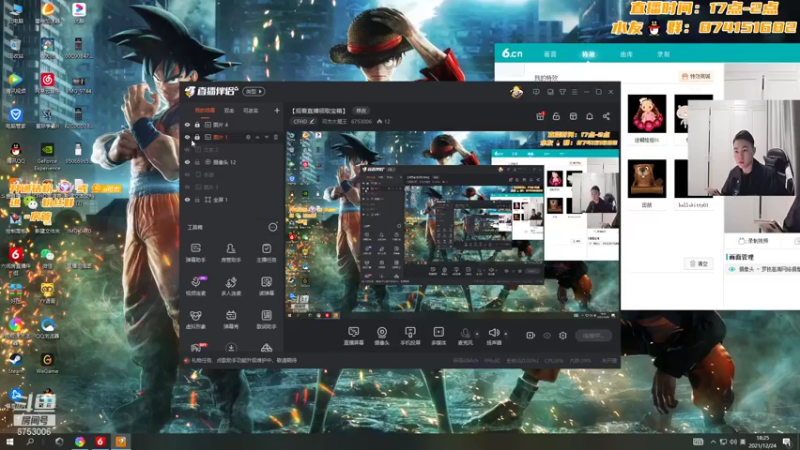Switch to 首页 tab in 6.cn window

[x=550, y=54]
